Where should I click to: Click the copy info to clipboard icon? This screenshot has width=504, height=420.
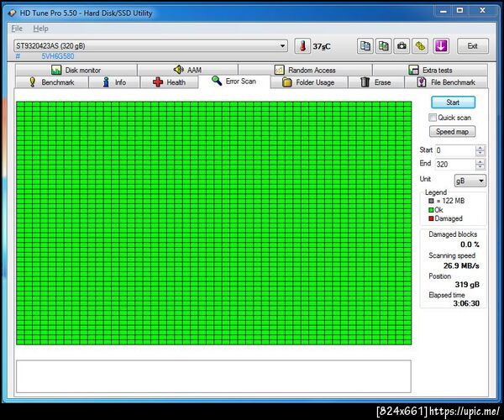tap(365, 46)
